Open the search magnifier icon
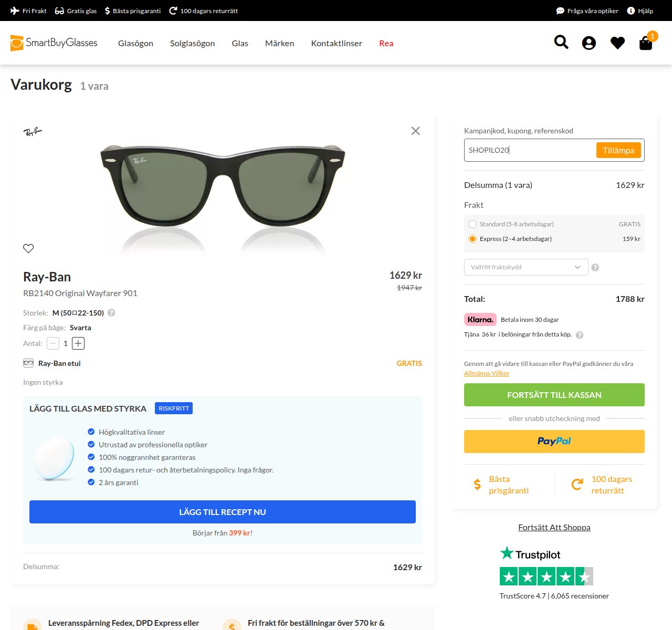 [561, 42]
